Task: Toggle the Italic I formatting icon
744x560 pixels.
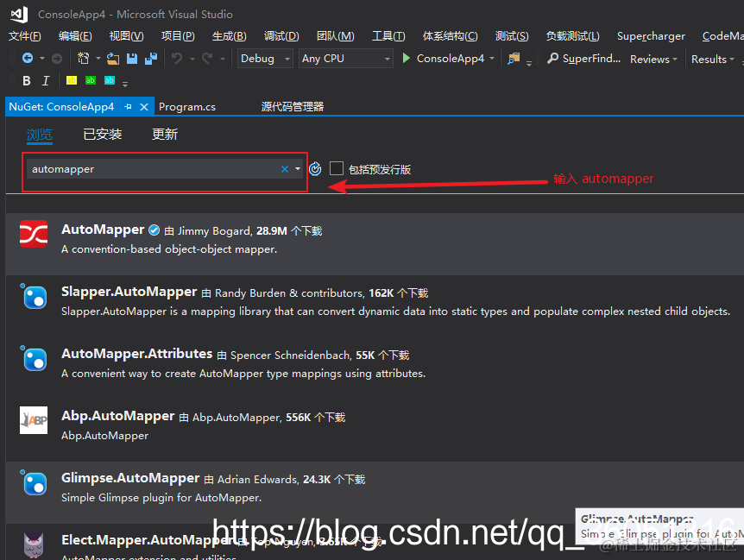Action: [x=46, y=81]
